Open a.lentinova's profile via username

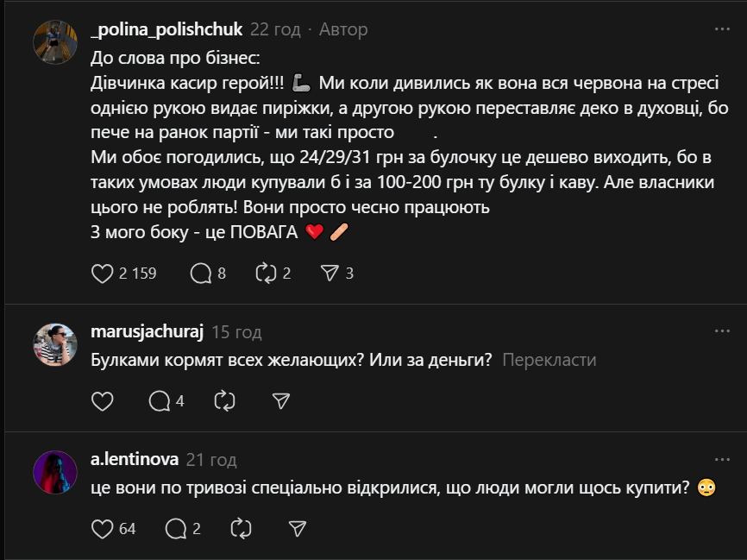point(135,460)
